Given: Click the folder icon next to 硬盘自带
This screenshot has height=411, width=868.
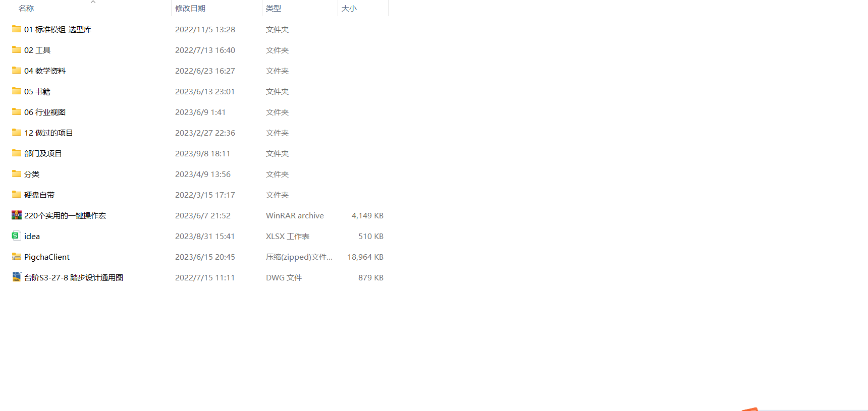Looking at the screenshot, I should [x=17, y=195].
